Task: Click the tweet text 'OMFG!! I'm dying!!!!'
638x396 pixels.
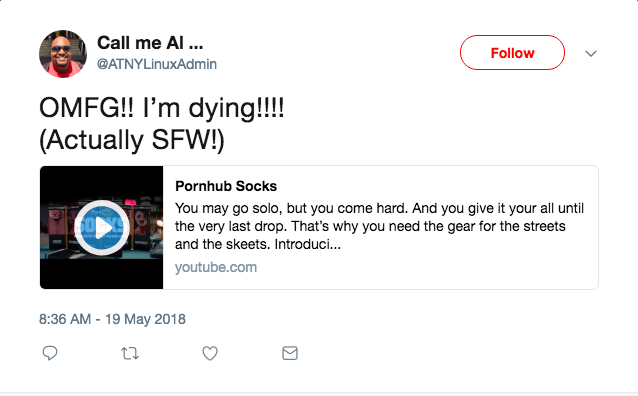Action: point(162,109)
